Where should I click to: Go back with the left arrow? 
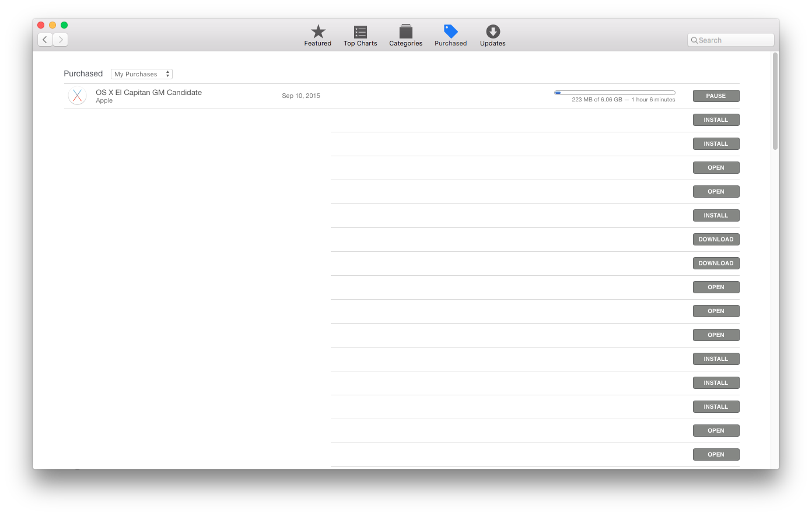point(45,40)
